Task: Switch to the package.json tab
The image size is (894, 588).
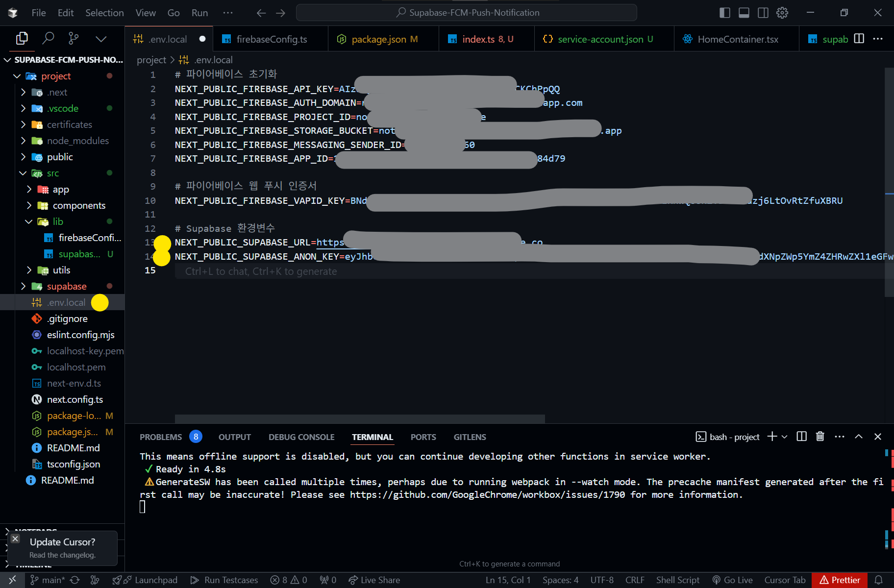Action: point(383,39)
